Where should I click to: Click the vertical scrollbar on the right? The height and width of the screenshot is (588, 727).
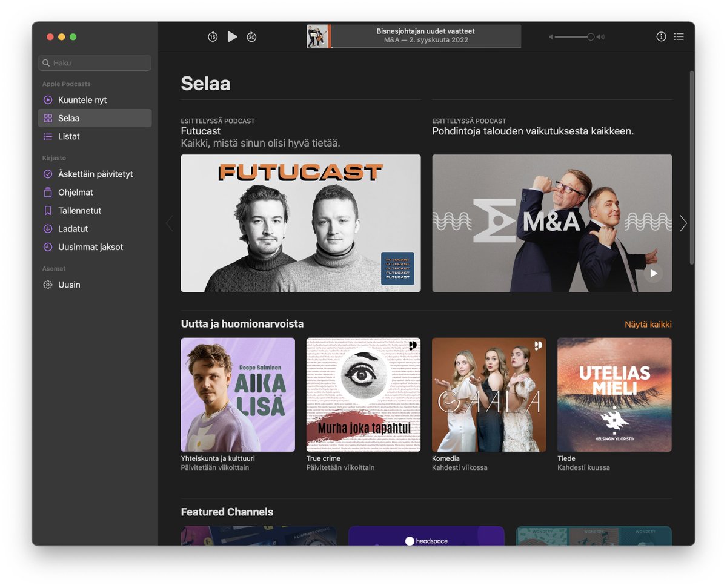692,167
